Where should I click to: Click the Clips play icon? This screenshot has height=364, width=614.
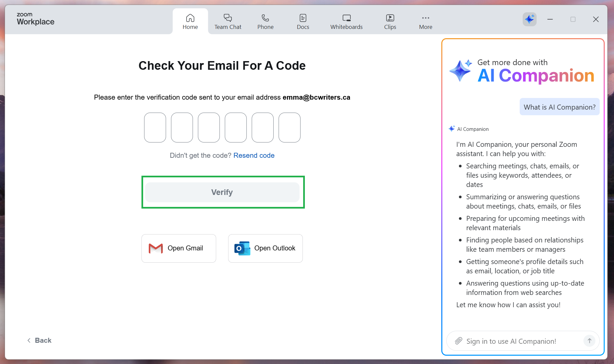pyautogui.click(x=390, y=18)
